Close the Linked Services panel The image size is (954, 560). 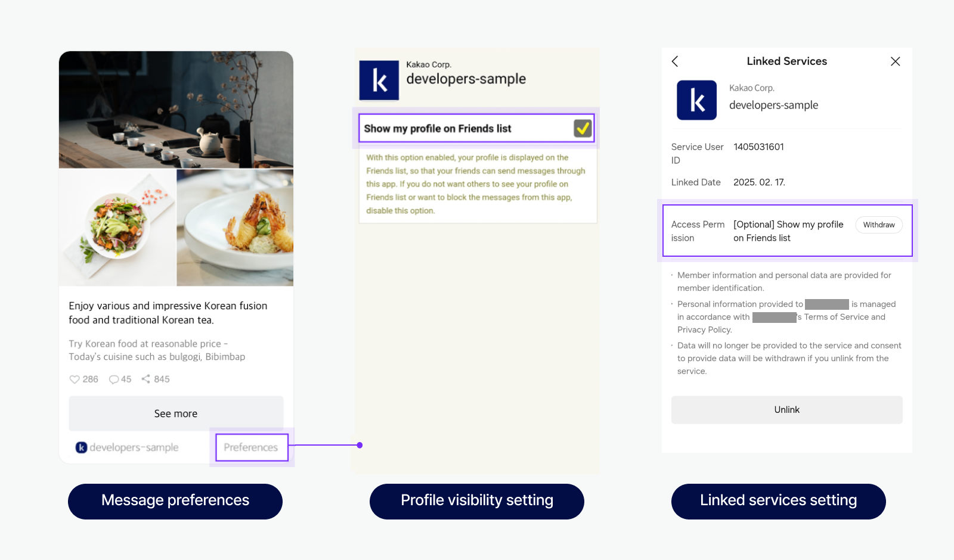coord(895,61)
